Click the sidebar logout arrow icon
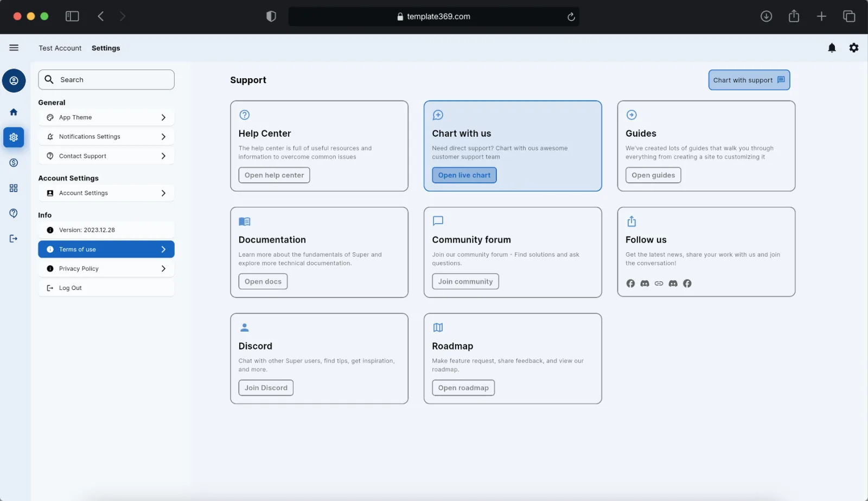This screenshot has height=501, width=868. (x=14, y=238)
